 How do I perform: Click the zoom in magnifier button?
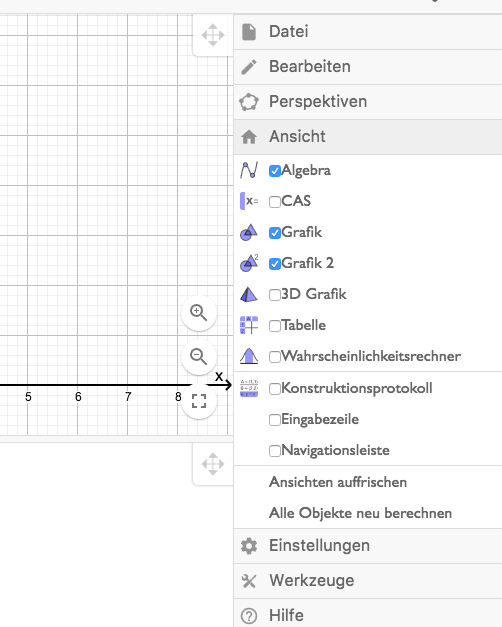[x=199, y=313]
